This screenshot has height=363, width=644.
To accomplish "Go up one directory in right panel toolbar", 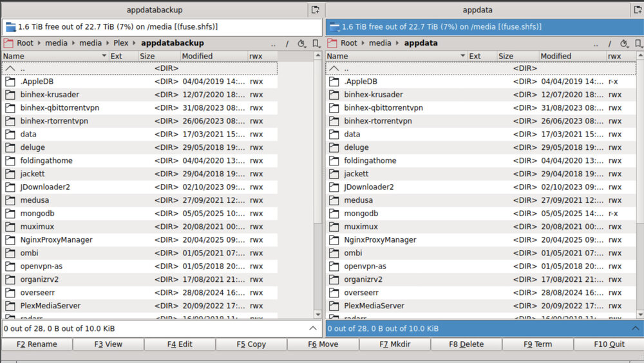I will [x=596, y=44].
